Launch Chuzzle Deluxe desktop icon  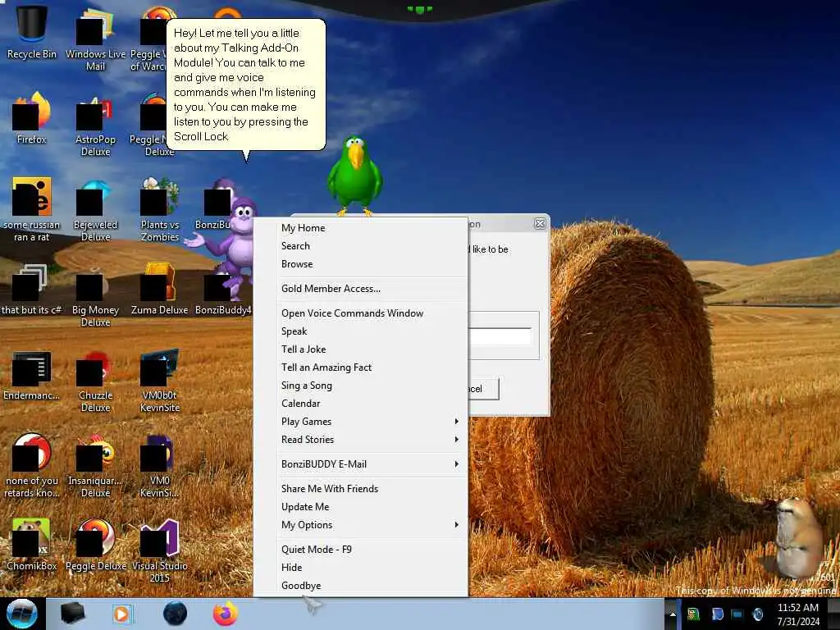pos(95,381)
